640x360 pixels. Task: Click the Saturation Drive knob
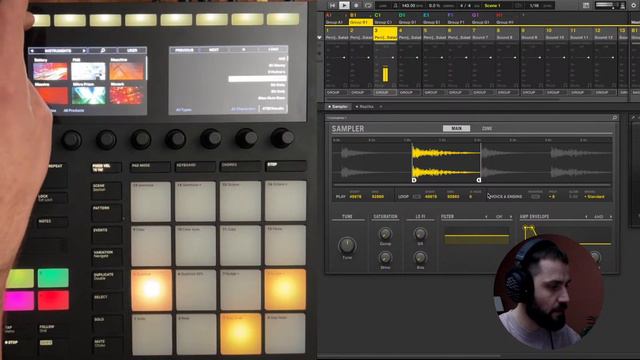pyautogui.click(x=385, y=258)
